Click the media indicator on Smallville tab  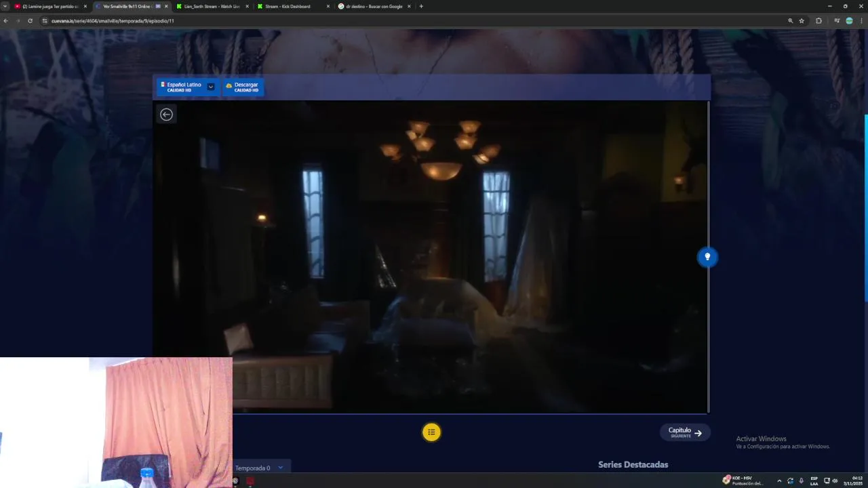[158, 6]
